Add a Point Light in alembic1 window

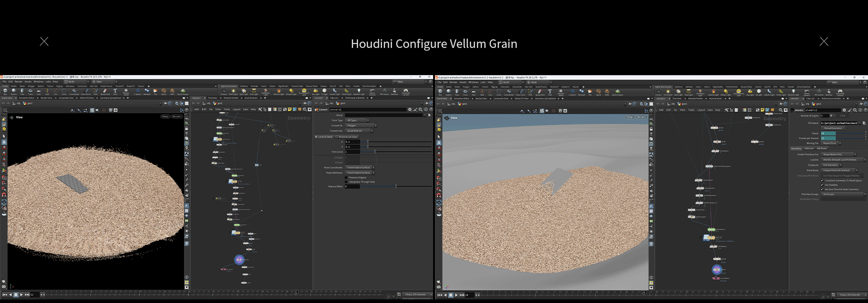click(668, 92)
